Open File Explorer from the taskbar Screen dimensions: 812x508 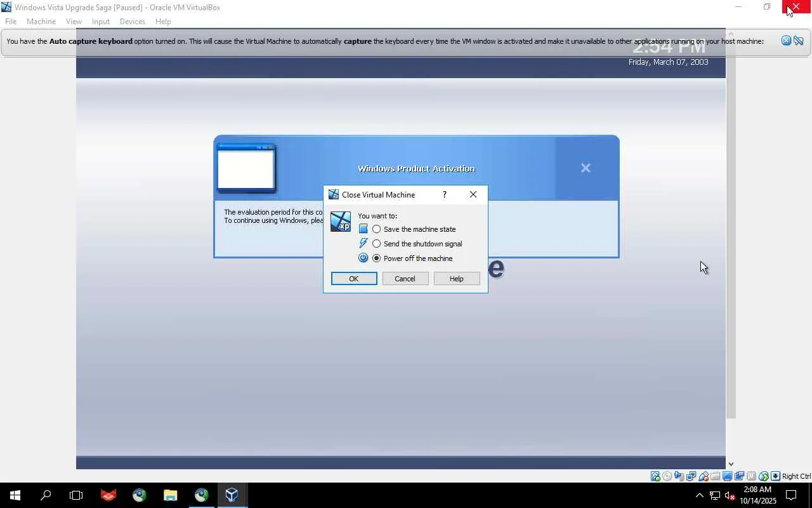click(x=170, y=495)
